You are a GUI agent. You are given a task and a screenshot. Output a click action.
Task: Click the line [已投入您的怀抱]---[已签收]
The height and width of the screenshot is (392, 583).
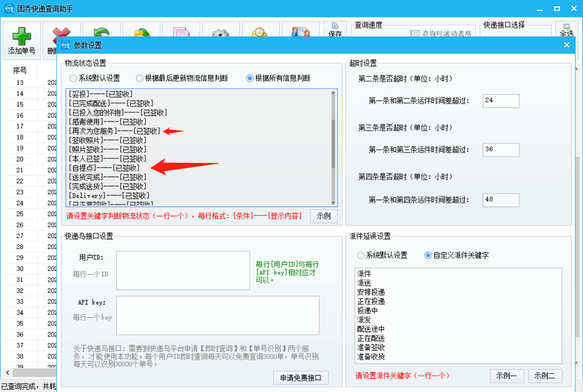[118, 113]
